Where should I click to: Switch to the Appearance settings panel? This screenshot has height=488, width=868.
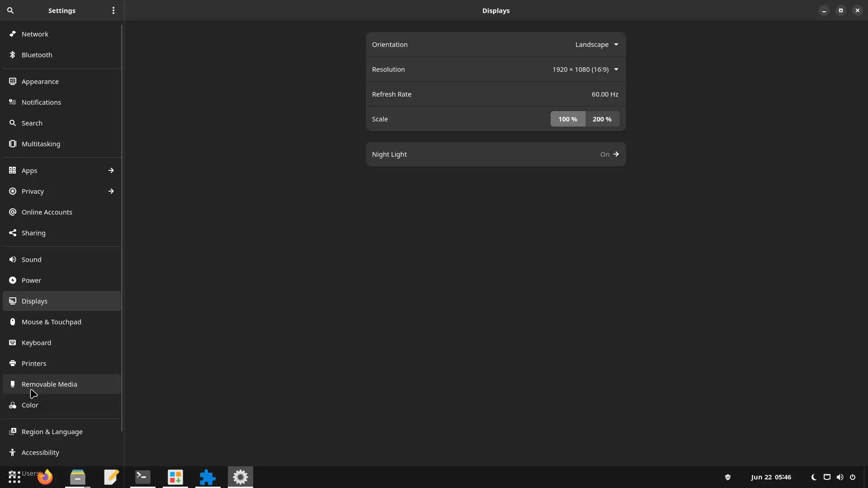(40, 81)
